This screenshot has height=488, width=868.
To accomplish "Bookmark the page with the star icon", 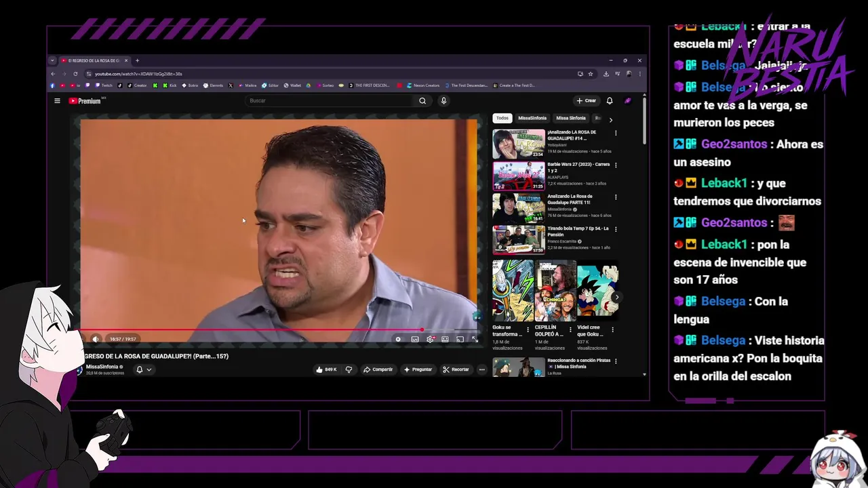I will tap(591, 74).
